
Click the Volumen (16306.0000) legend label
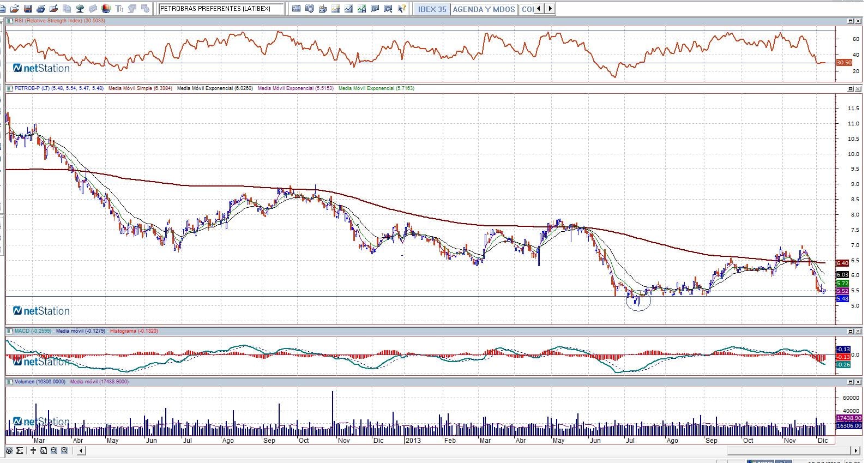click(40, 382)
